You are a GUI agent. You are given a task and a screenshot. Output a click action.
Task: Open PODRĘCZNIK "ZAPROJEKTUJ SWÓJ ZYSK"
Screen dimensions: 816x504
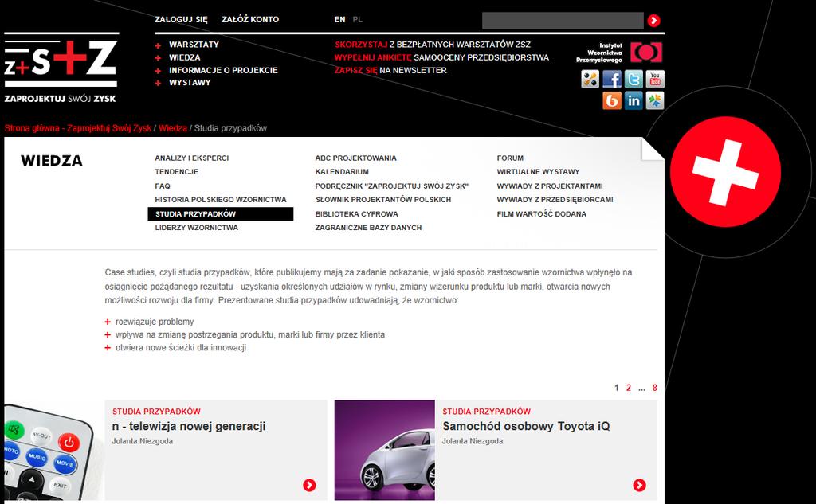click(392, 186)
